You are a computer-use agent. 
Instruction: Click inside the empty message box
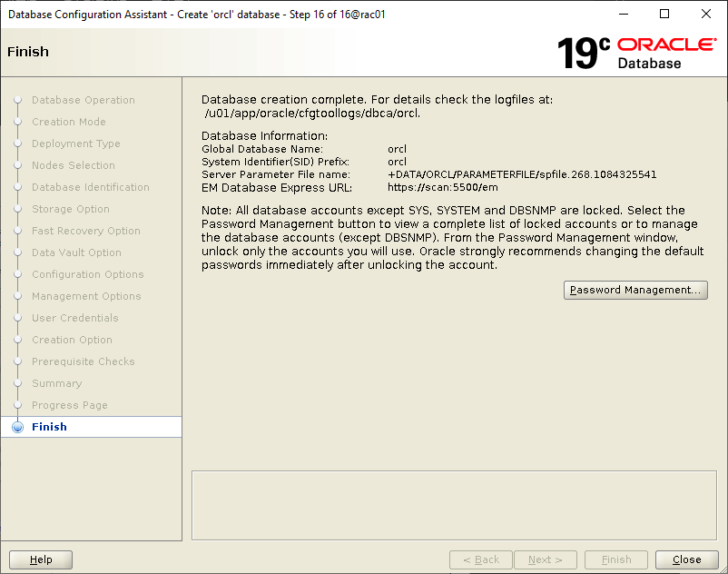454,506
